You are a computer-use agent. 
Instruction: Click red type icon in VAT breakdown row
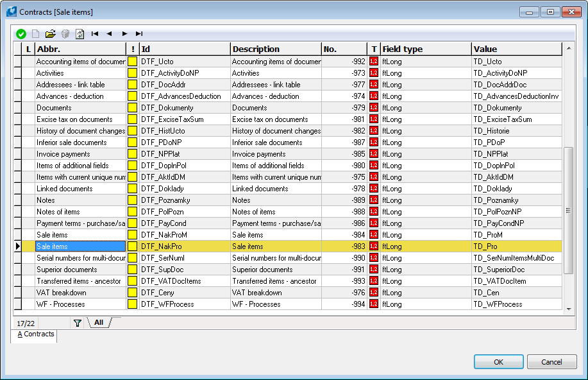(x=373, y=293)
